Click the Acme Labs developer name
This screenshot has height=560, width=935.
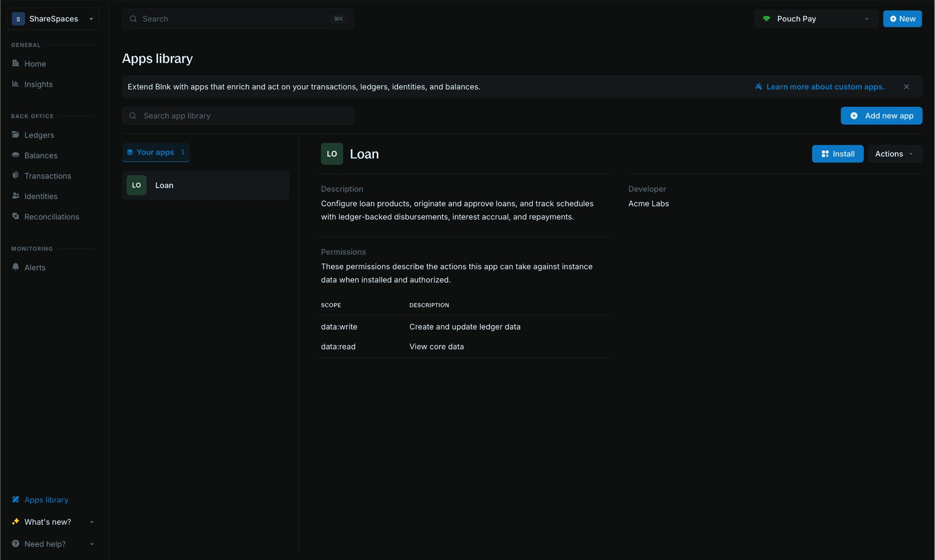pos(649,204)
